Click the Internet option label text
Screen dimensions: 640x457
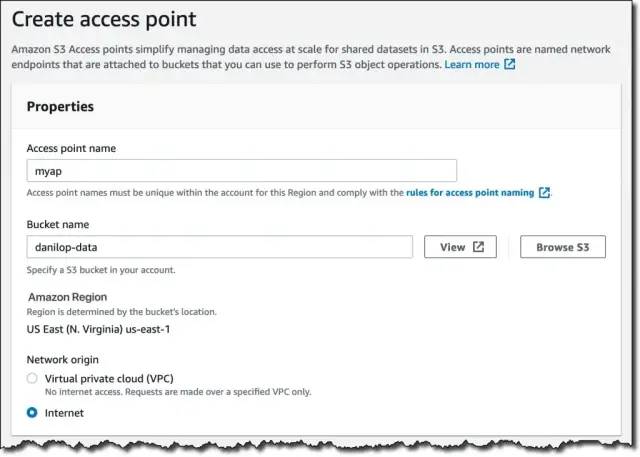[65, 412]
